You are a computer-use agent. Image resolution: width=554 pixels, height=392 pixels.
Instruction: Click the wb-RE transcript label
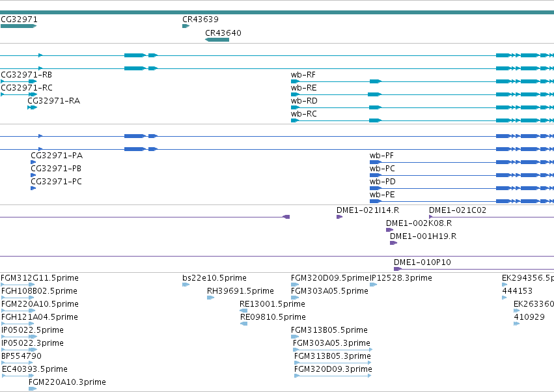(303, 88)
